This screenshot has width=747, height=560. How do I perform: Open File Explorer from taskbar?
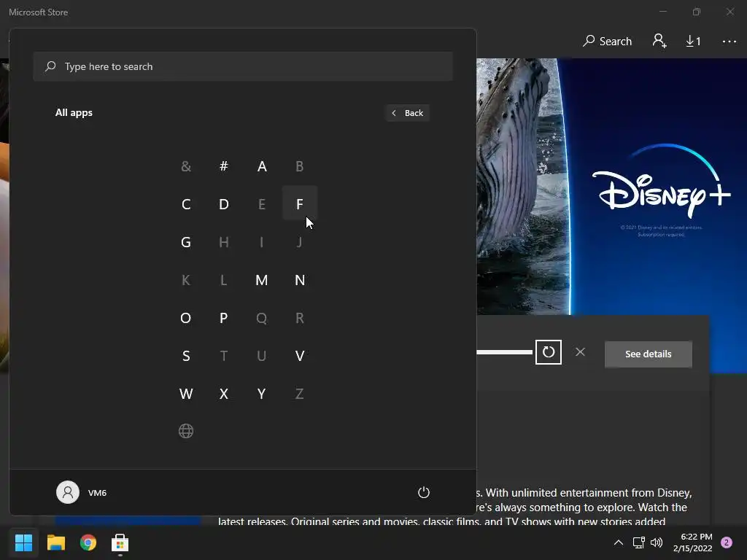click(55, 542)
